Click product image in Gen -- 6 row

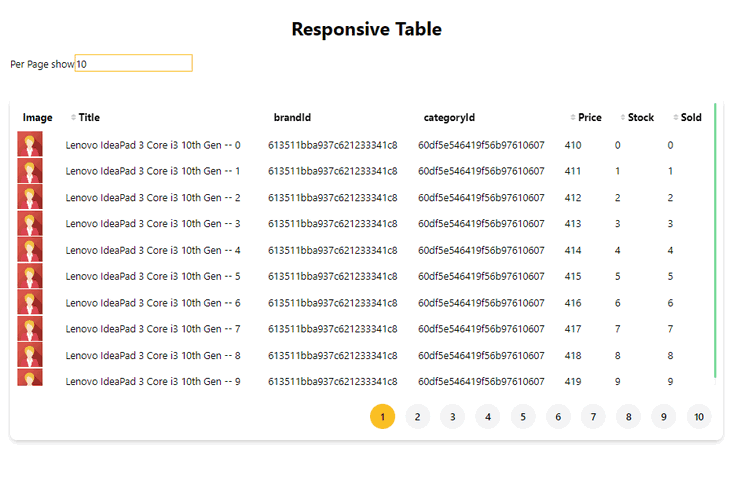[30, 302]
